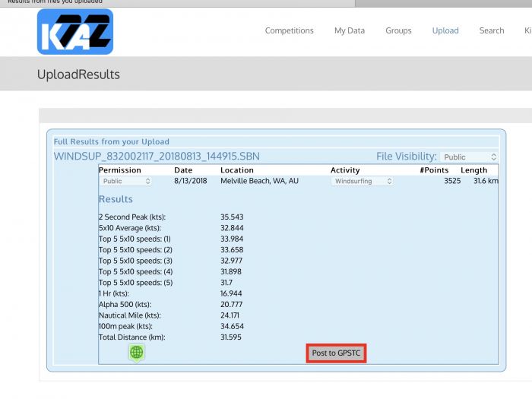The height and width of the screenshot is (399, 532).
Task: Open the Competitions menu item
Action: pos(289,31)
